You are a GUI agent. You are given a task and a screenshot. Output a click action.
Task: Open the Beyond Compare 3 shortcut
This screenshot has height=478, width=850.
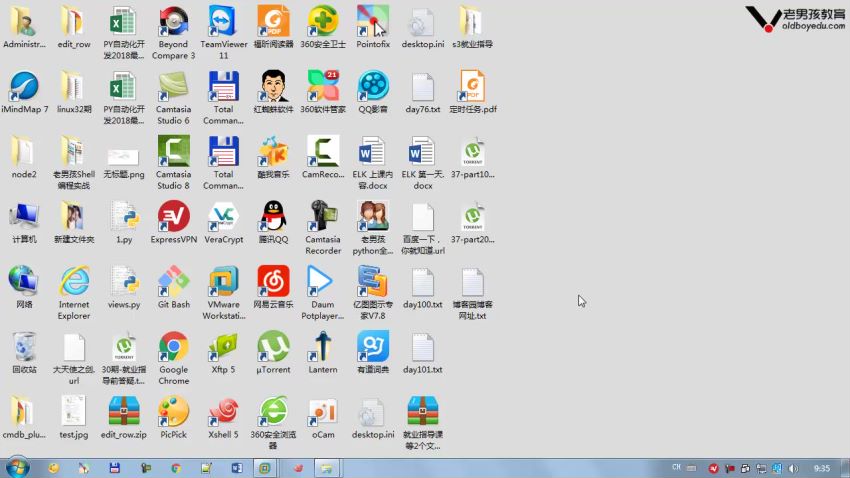pyautogui.click(x=173, y=33)
